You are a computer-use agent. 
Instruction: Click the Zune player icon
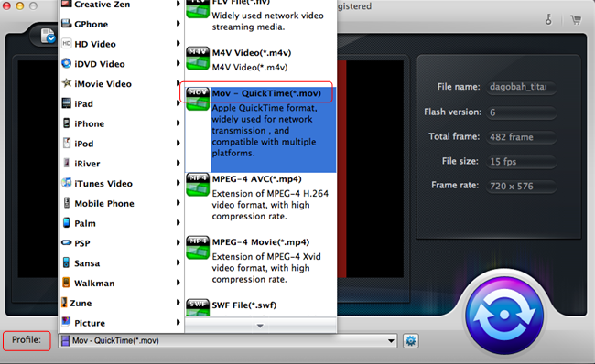coord(64,302)
